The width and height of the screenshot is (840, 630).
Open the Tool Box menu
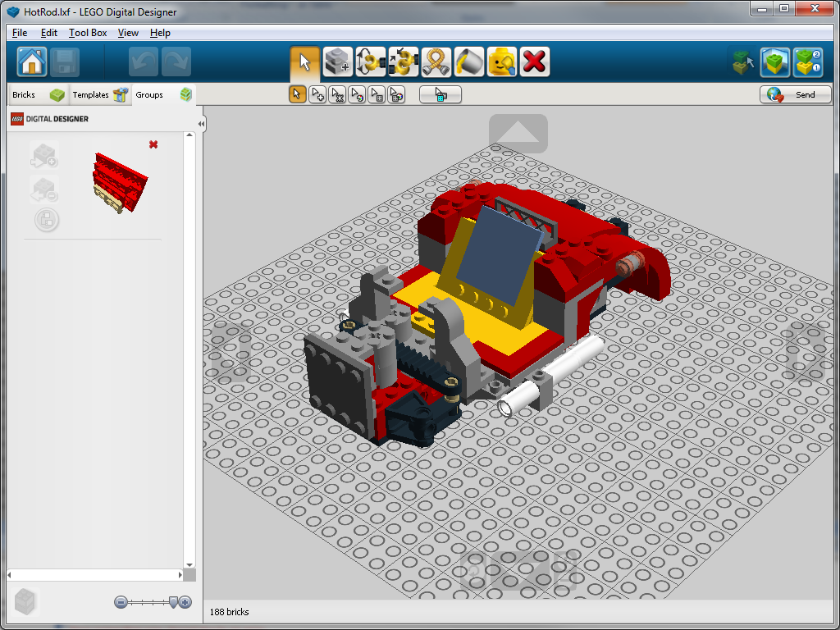click(x=88, y=33)
